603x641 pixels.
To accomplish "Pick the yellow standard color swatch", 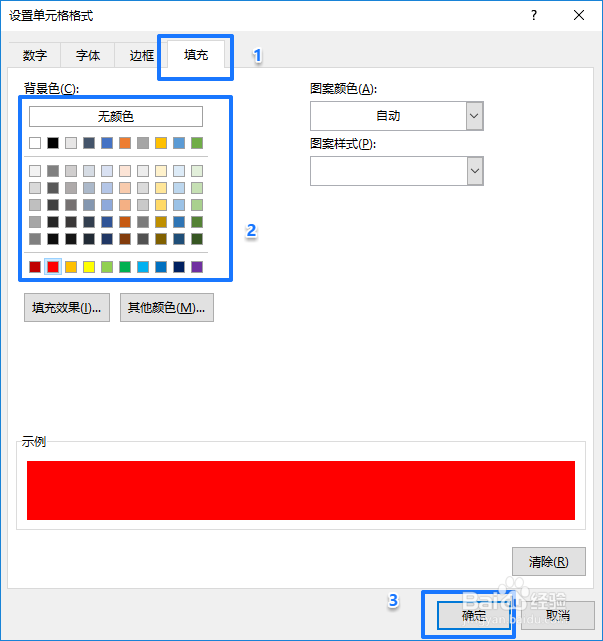I will pyautogui.click(x=89, y=267).
